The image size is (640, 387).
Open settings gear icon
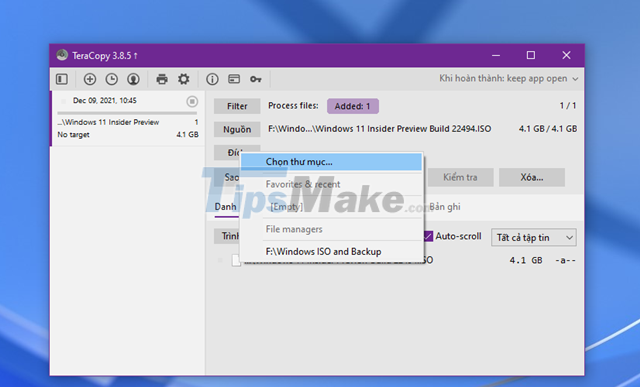184,79
